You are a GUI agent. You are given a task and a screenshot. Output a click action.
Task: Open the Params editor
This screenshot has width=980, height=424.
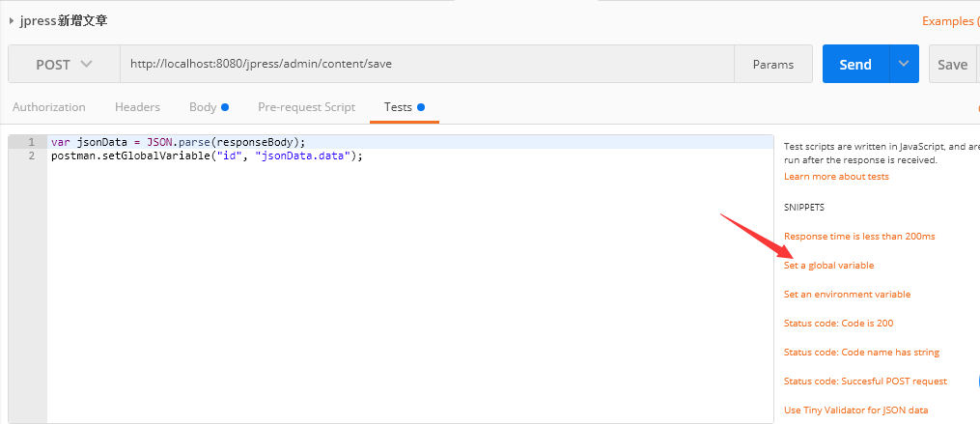tap(773, 65)
